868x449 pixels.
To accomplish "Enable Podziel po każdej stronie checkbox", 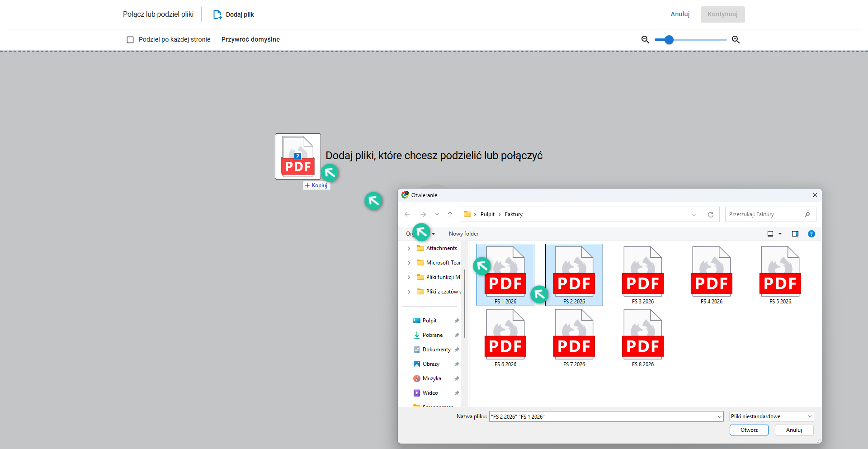I will click(x=130, y=40).
